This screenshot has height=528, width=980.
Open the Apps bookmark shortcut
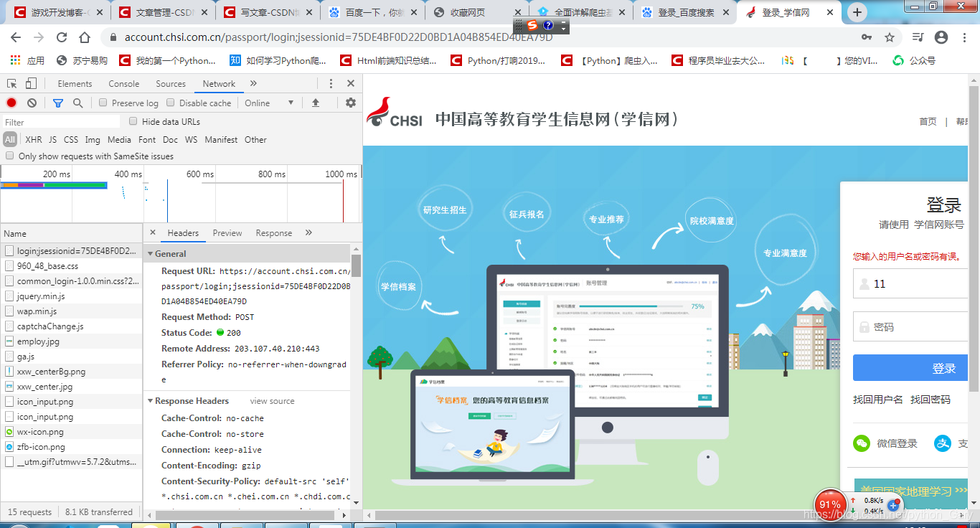pyautogui.click(x=27, y=61)
